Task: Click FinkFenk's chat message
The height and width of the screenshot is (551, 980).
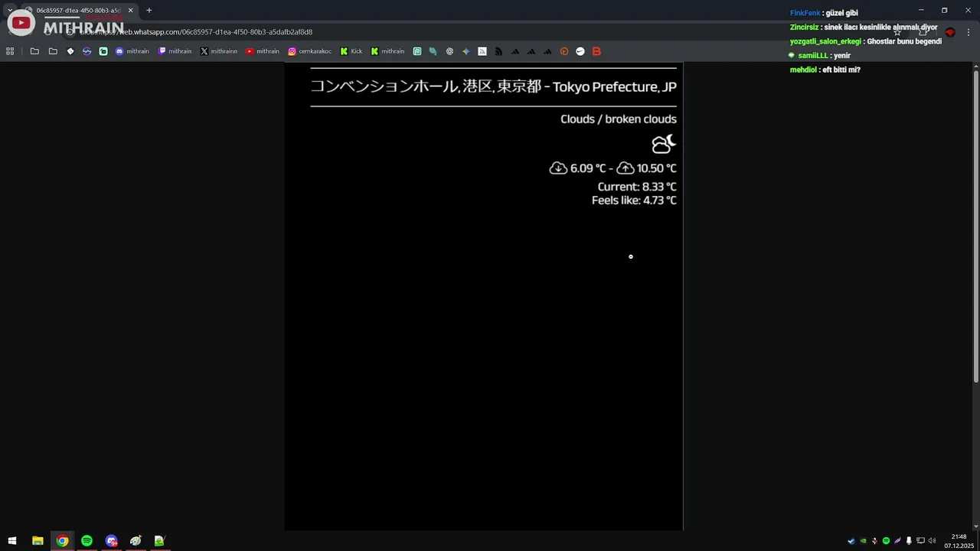Action: [x=824, y=13]
